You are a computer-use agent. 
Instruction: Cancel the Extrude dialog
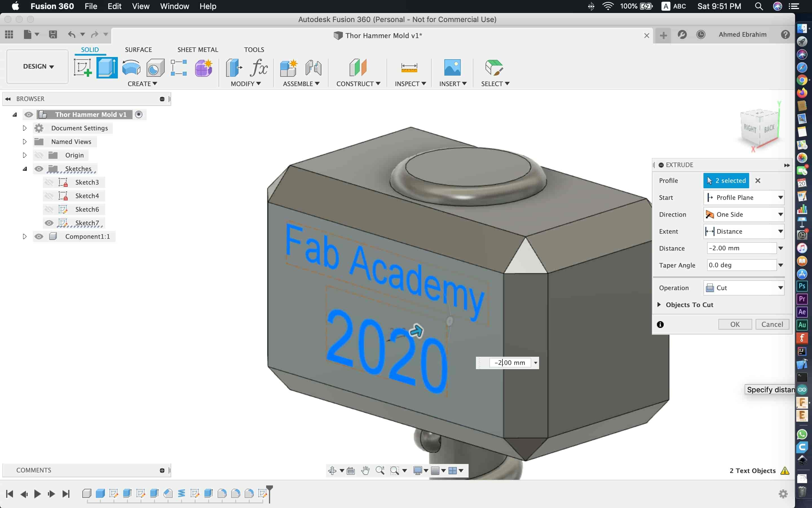point(772,324)
